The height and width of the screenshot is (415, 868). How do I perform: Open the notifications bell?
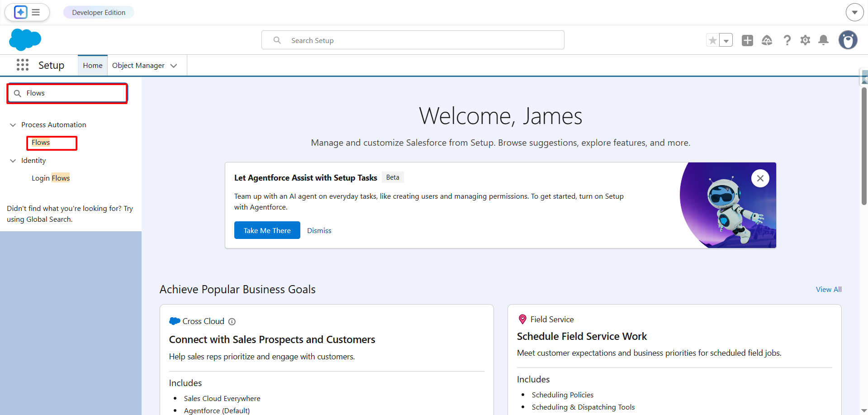(x=824, y=40)
